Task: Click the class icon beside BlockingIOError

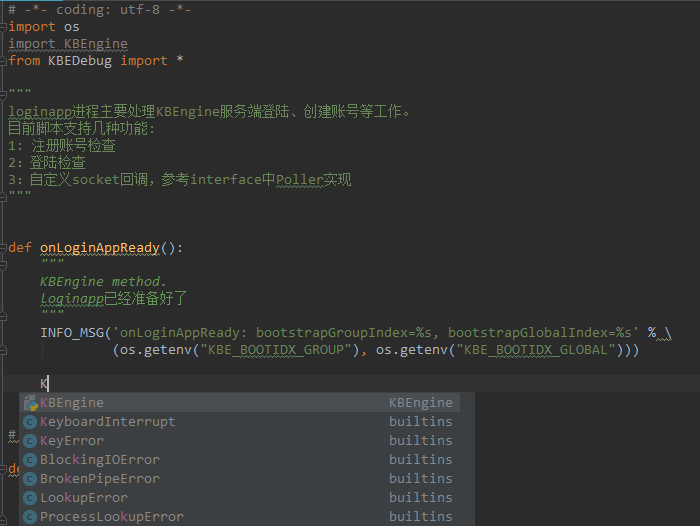Action: point(30,460)
